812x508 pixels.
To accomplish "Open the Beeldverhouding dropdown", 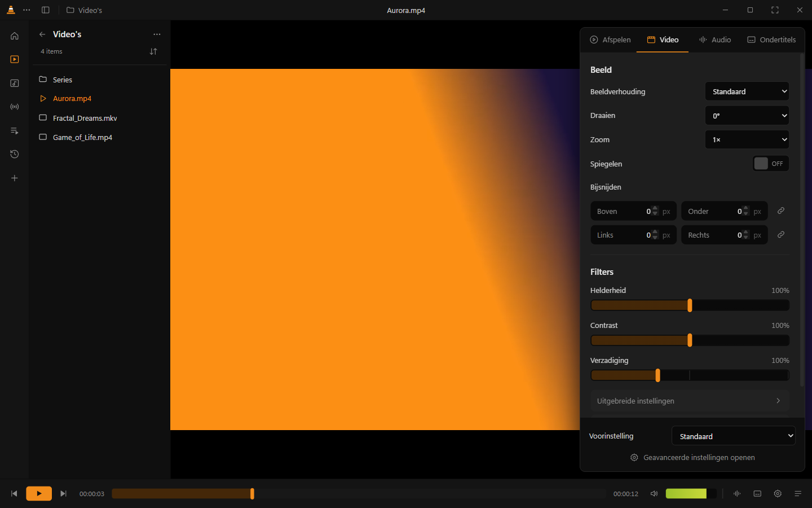I will (747, 91).
